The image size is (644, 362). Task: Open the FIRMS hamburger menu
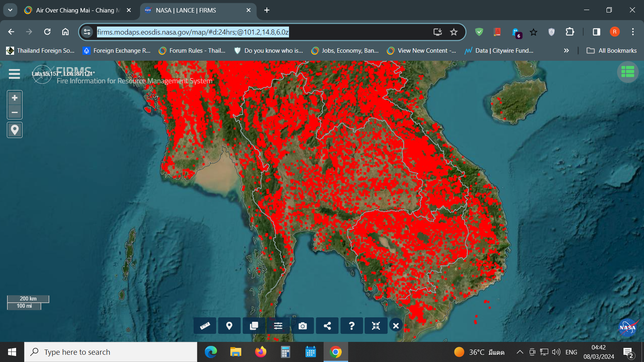tap(14, 74)
